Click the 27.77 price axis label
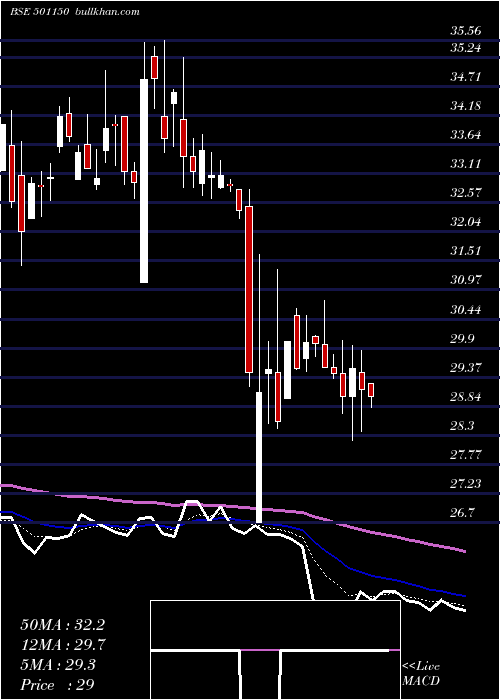This screenshot has width=500, height=700. [x=466, y=455]
